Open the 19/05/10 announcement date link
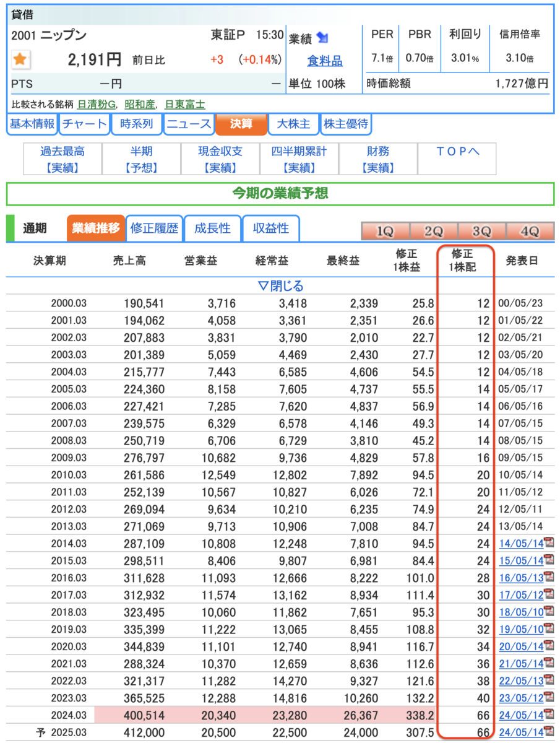This screenshot has width=560, height=743. tap(521, 630)
